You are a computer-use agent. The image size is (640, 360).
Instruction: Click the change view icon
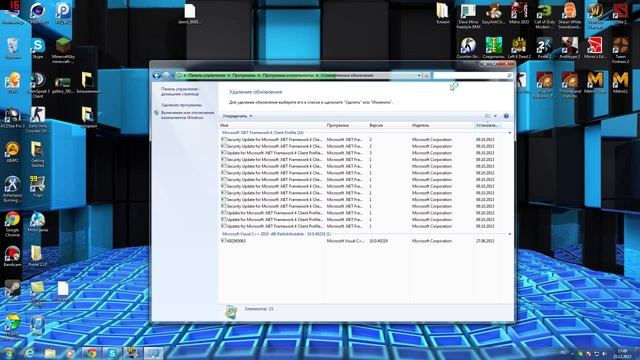pos(487,116)
